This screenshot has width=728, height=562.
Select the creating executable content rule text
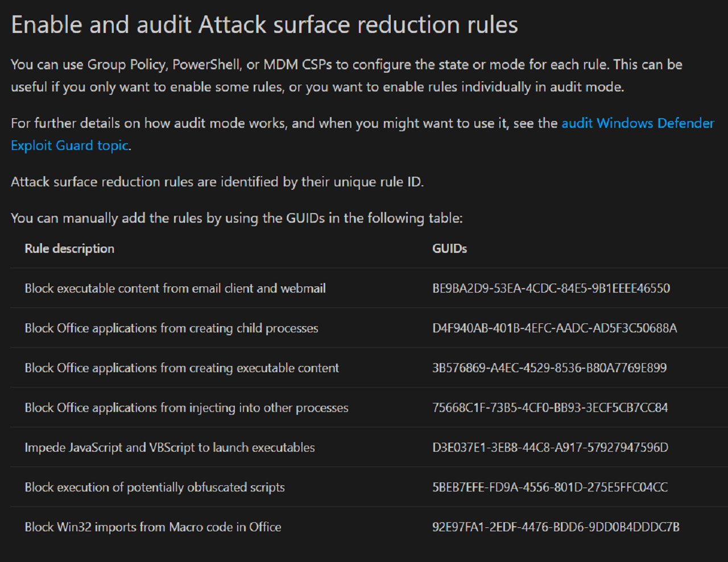click(x=181, y=368)
